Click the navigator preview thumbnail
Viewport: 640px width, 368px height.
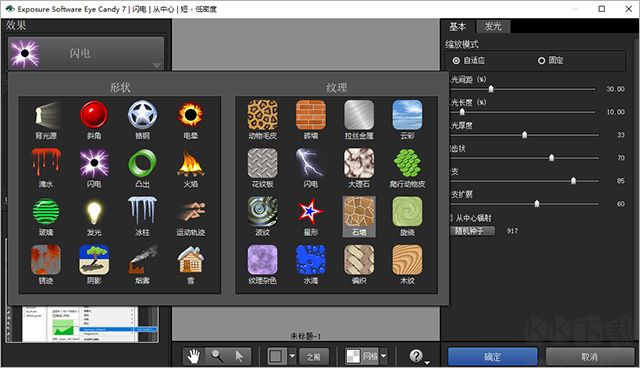83,324
